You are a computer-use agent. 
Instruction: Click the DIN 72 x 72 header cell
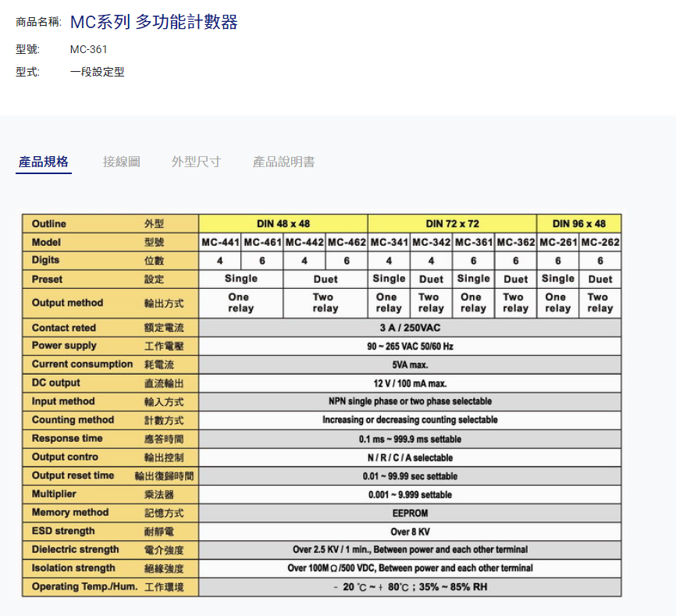[x=452, y=224]
